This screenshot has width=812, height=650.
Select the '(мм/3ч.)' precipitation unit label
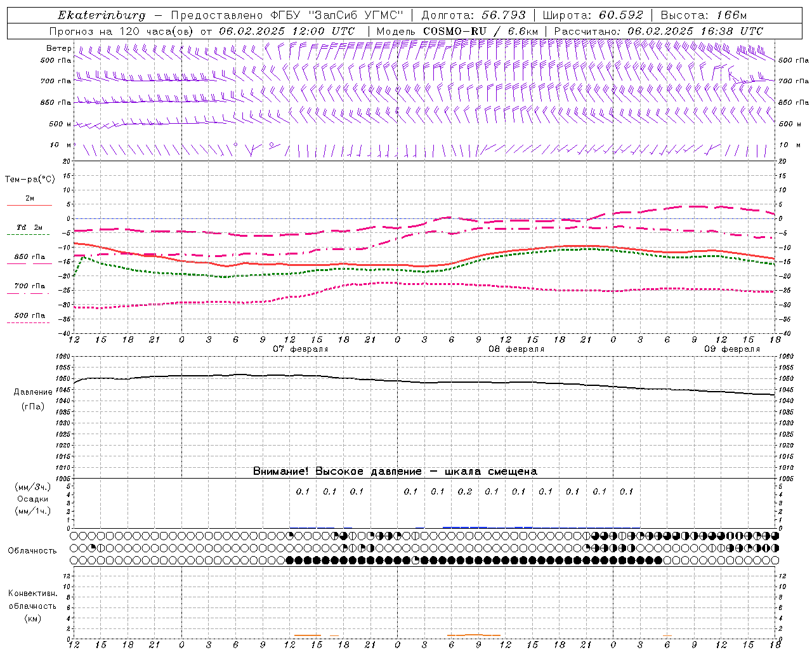click(x=33, y=487)
